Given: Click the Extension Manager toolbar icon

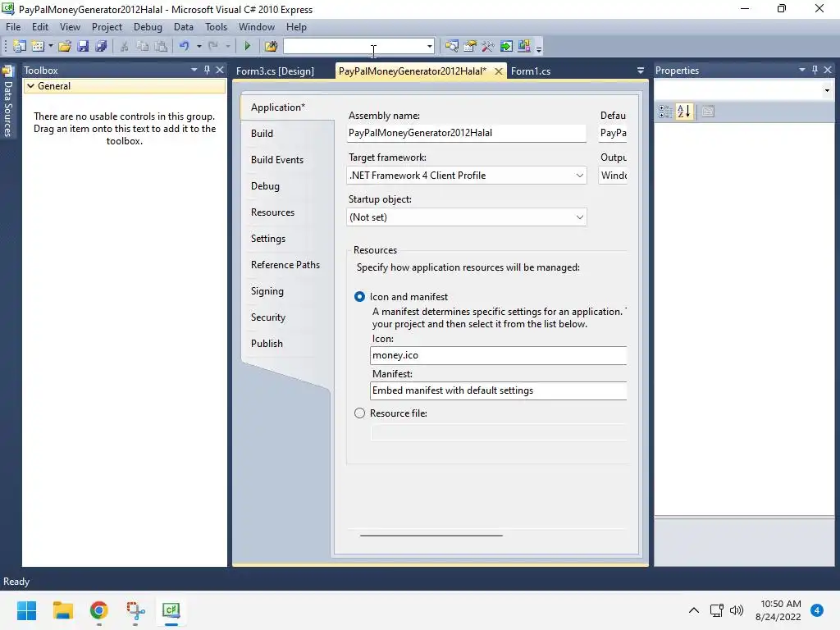Looking at the screenshot, I should (524, 46).
